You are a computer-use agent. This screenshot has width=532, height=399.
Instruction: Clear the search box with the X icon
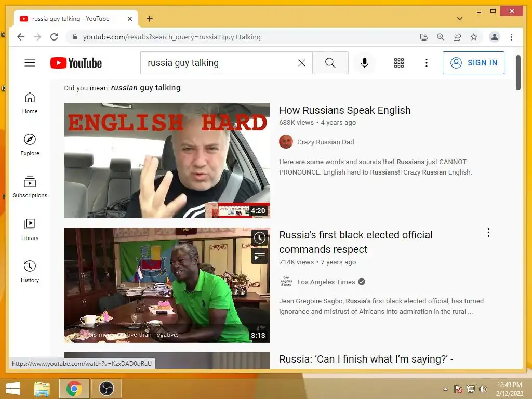[x=302, y=63]
